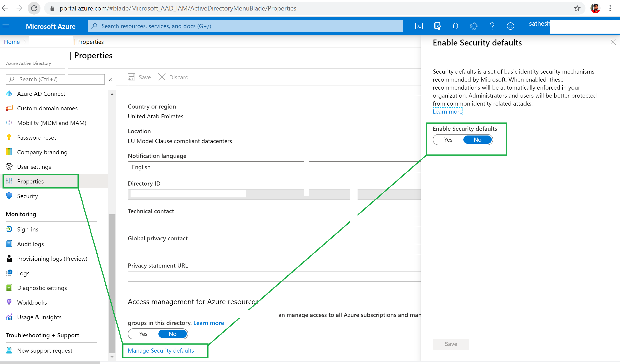Open the Azure portal hamburger menu
The image size is (620, 364).
click(x=6, y=26)
